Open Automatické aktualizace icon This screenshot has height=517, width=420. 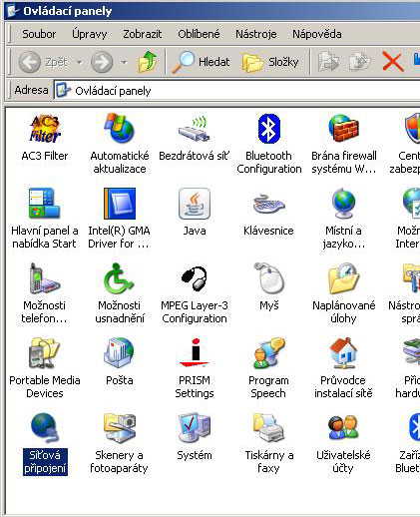coord(120,129)
